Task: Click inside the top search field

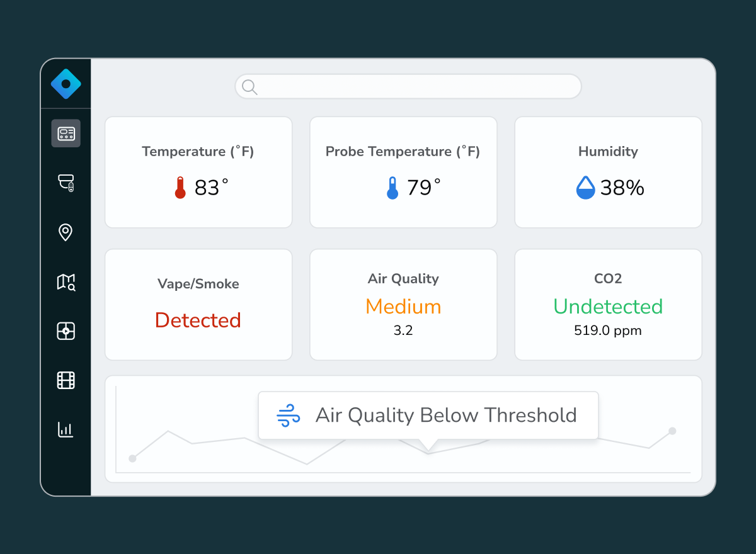Action: click(416, 87)
